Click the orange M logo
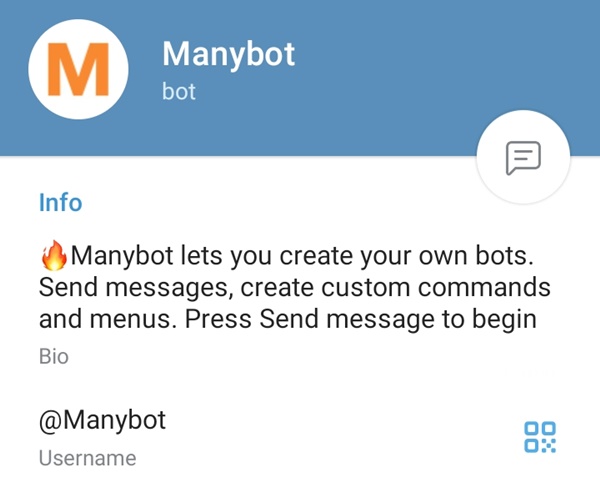This screenshot has width=600, height=487. pos(78,69)
